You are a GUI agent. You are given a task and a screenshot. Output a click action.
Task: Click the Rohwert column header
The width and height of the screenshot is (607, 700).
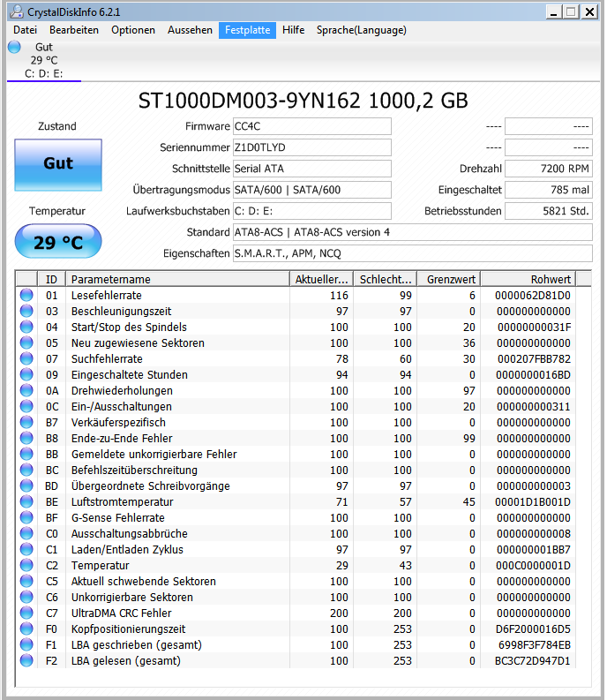(528, 279)
